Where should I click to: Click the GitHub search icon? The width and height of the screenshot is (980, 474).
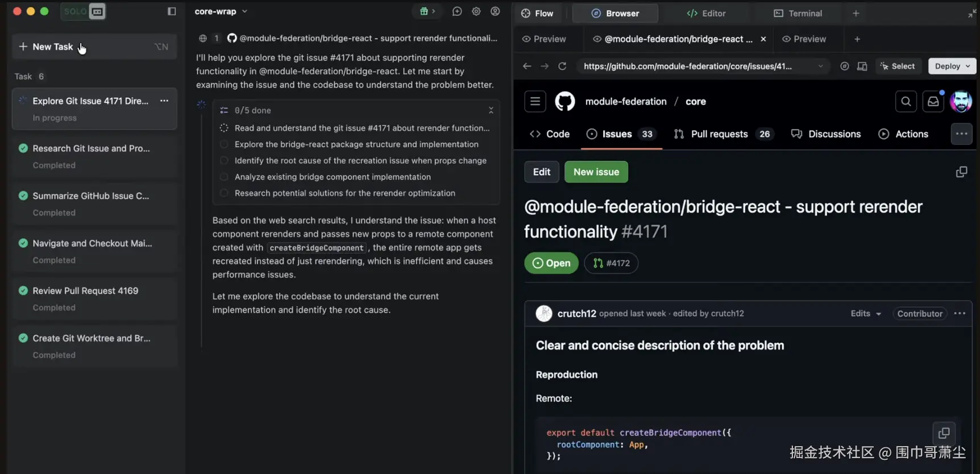point(906,102)
